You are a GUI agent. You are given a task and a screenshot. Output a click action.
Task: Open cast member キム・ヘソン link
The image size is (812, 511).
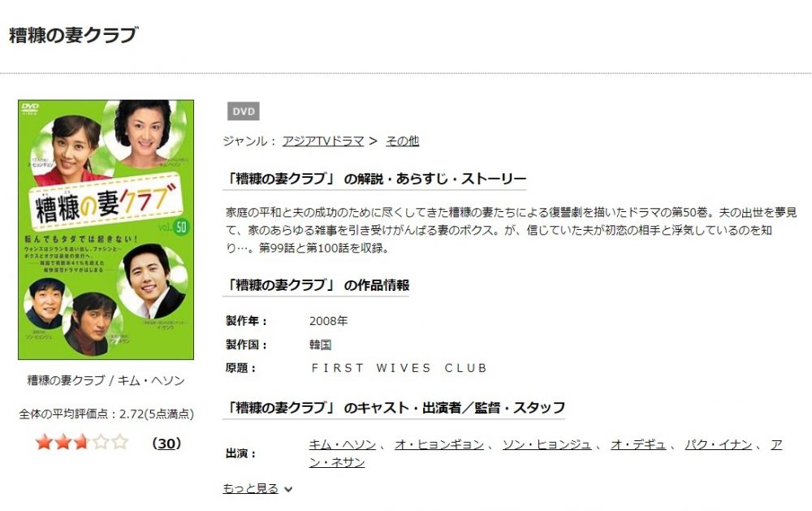tap(343, 444)
